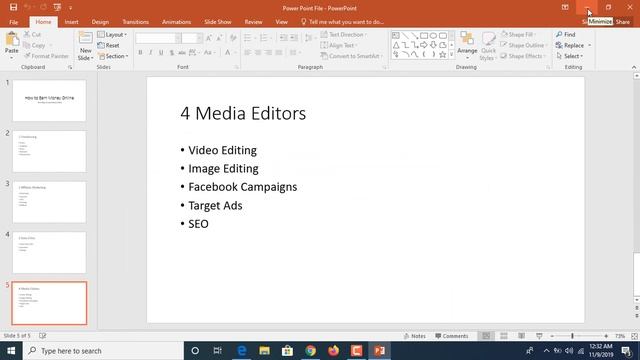Insert a New Slide using its icon
Viewport: 640px width, 360px height.
point(85,38)
